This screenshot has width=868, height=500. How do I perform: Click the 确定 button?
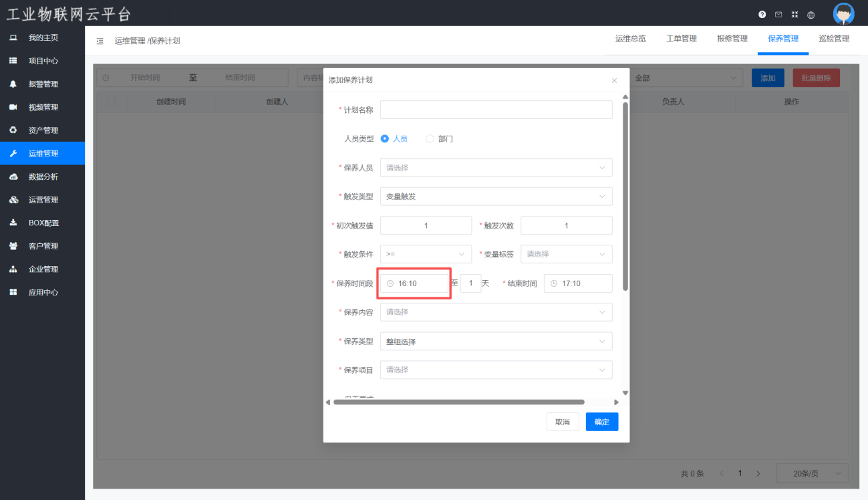(x=602, y=422)
